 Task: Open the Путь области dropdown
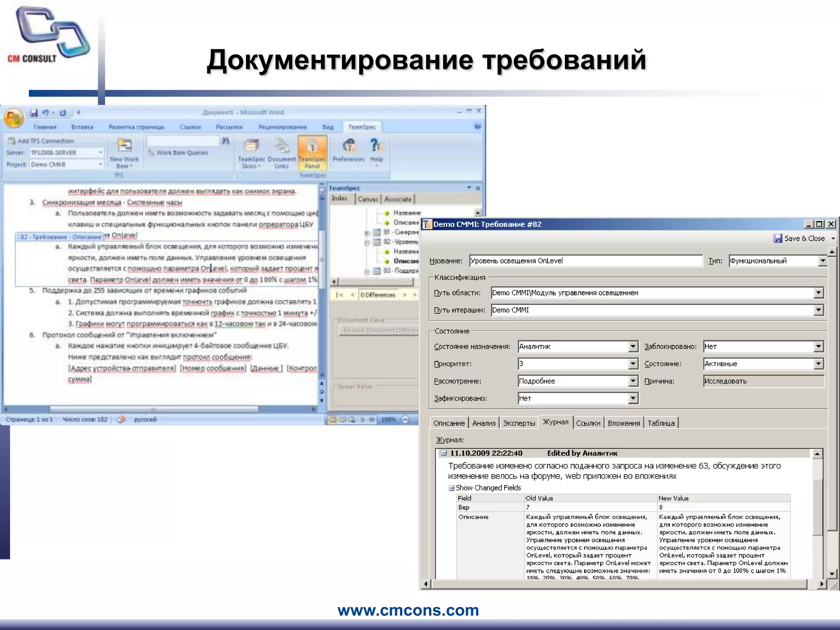pyautogui.click(x=818, y=293)
